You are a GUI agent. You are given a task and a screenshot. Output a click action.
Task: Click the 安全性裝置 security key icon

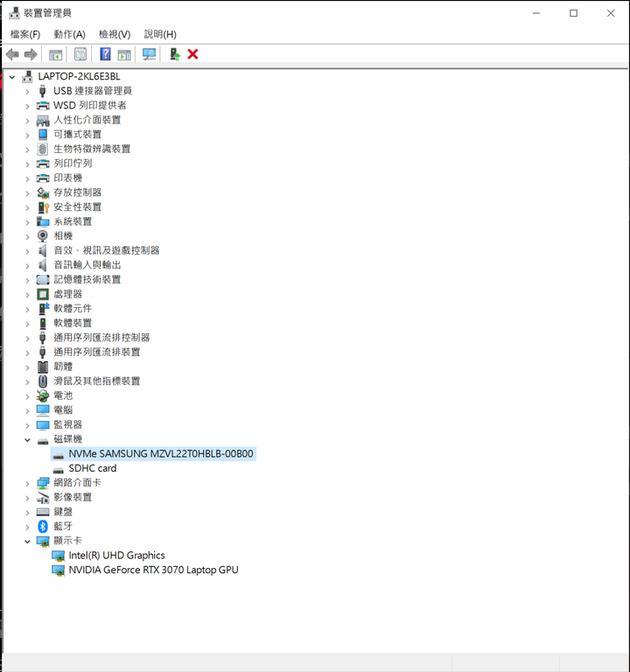[x=43, y=207]
